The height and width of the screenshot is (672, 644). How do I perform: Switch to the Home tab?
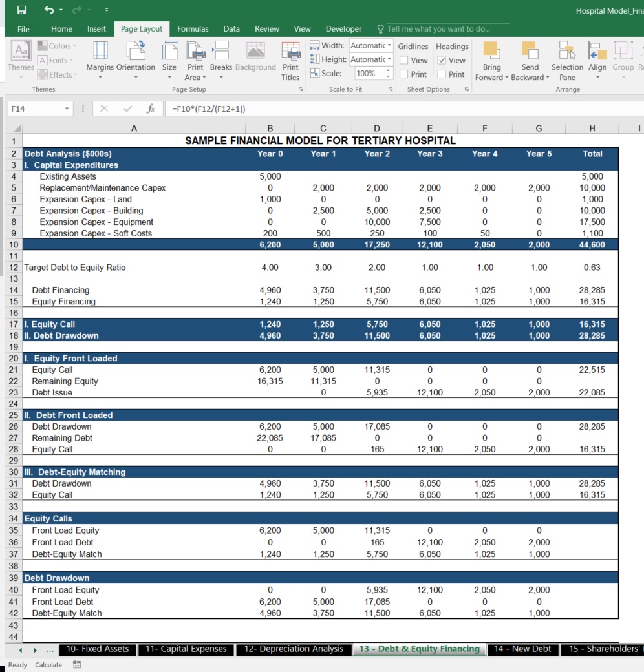pyautogui.click(x=61, y=29)
